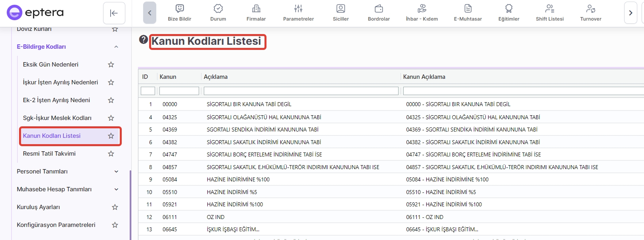644x240 pixels.
Task: Open the Turnover icon in toolbar
Action: (590, 9)
